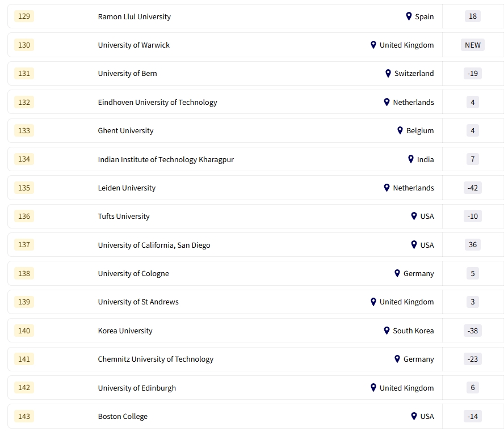
Task: Click the 36 rank change badge
Action: pos(472,245)
